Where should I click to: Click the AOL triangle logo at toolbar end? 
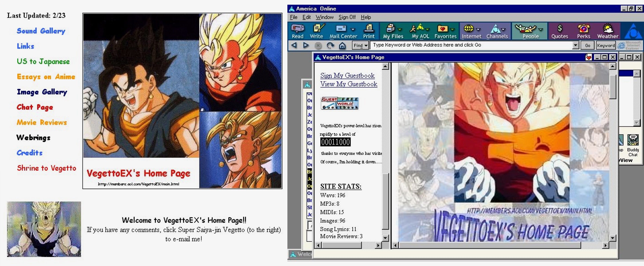633,31
